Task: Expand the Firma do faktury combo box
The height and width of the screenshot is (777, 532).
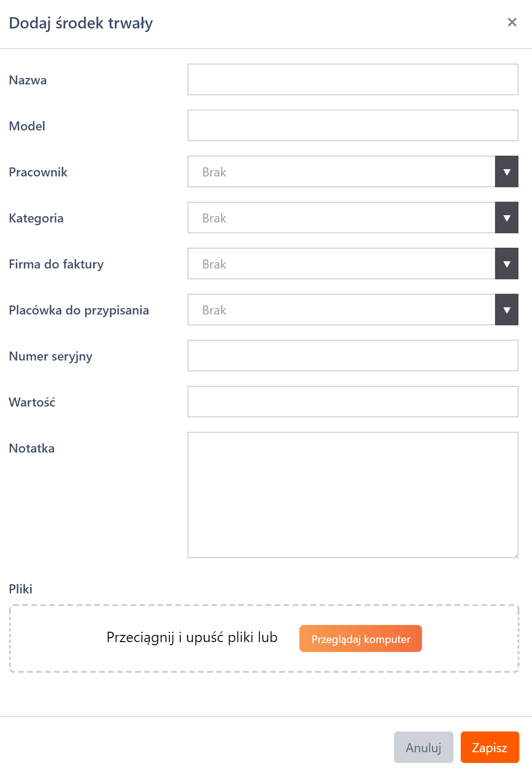Action: pyautogui.click(x=341, y=264)
